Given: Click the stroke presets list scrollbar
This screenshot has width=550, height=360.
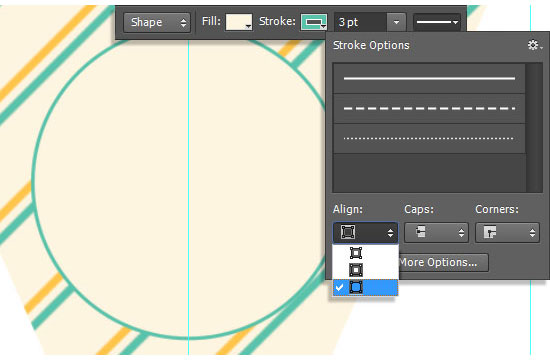Looking at the screenshot, I should (534, 127).
